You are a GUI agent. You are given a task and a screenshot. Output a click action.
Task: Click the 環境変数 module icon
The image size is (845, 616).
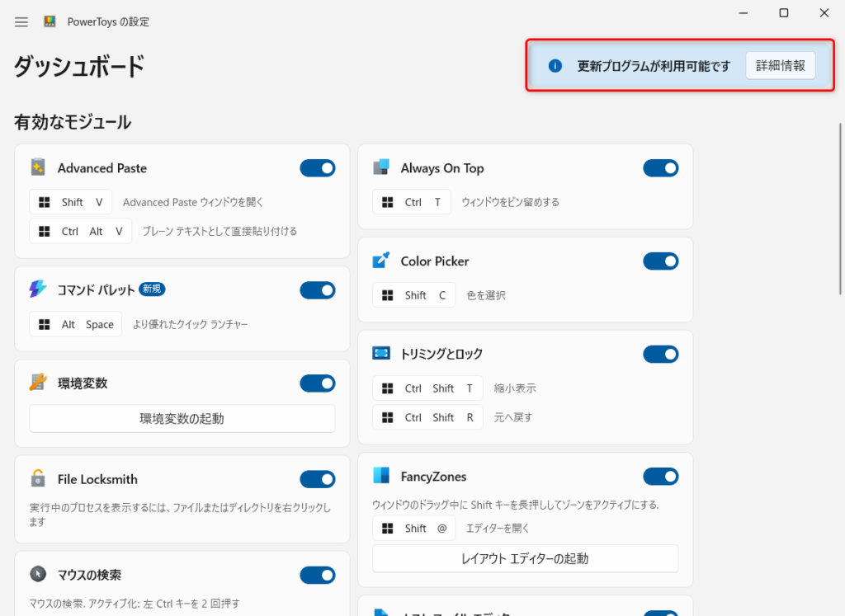pyautogui.click(x=38, y=383)
